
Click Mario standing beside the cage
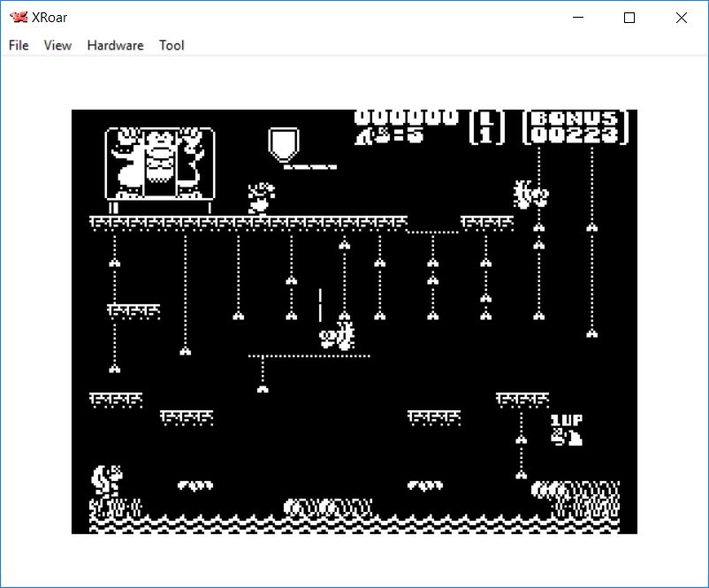pos(261,197)
